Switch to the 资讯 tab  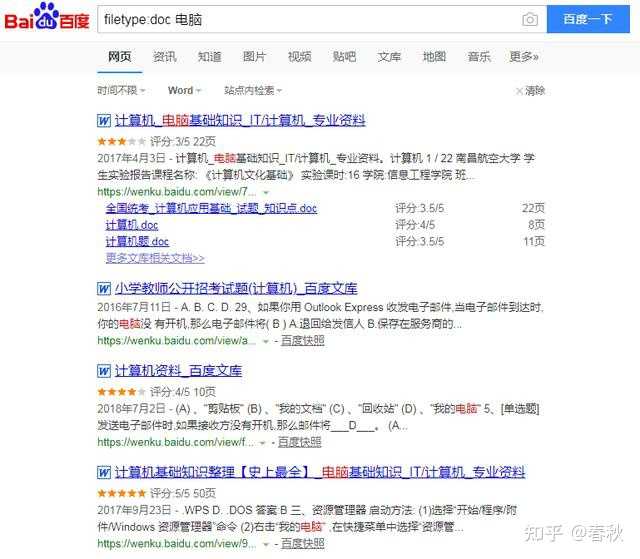(165, 57)
